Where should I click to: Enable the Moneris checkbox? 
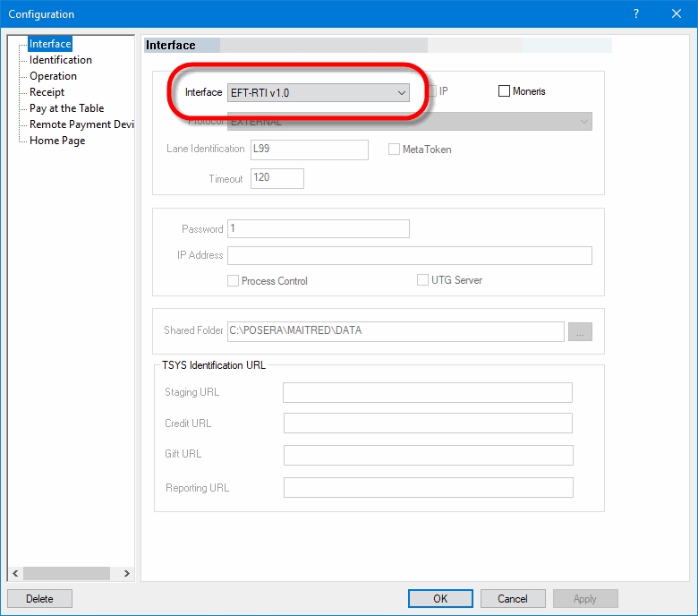(504, 91)
